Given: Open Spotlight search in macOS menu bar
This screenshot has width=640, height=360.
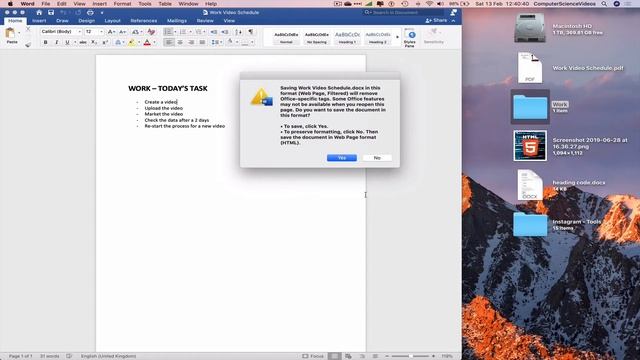Looking at the screenshot, I should pos(604,4).
